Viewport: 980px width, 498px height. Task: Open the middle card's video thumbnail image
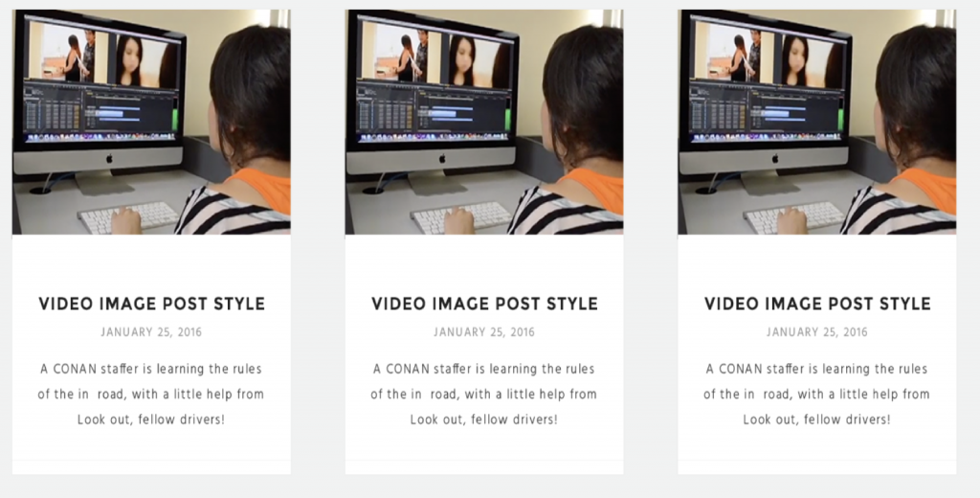click(x=483, y=122)
